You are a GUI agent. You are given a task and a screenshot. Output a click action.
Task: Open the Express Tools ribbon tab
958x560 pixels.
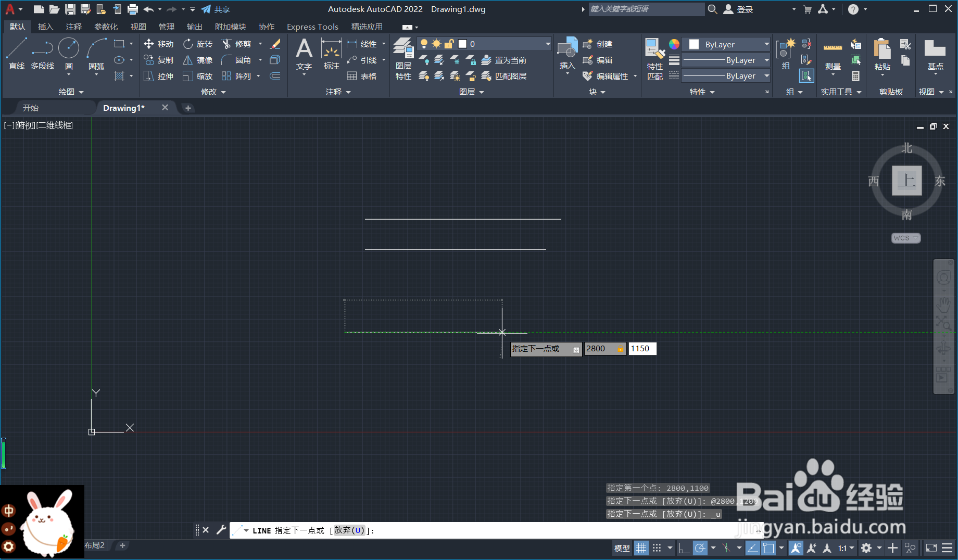312,27
